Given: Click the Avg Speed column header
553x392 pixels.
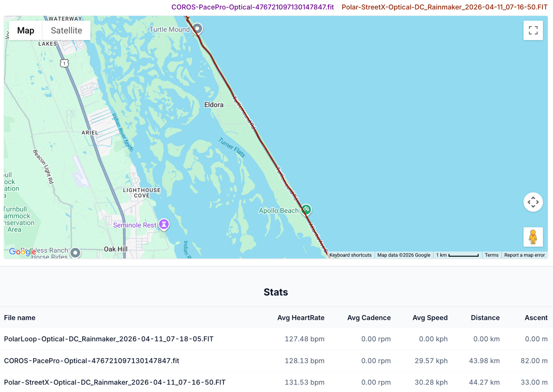Looking at the screenshot, I should coord(430,318).
